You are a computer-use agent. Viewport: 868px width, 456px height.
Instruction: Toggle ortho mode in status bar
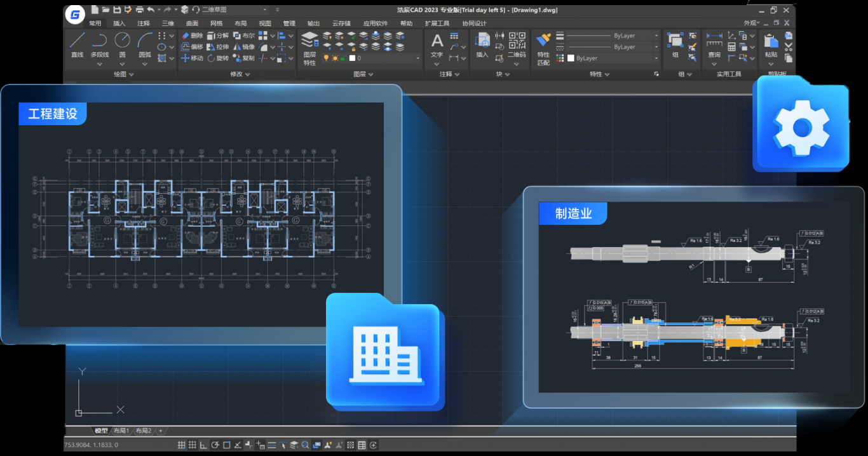point(204,445)
